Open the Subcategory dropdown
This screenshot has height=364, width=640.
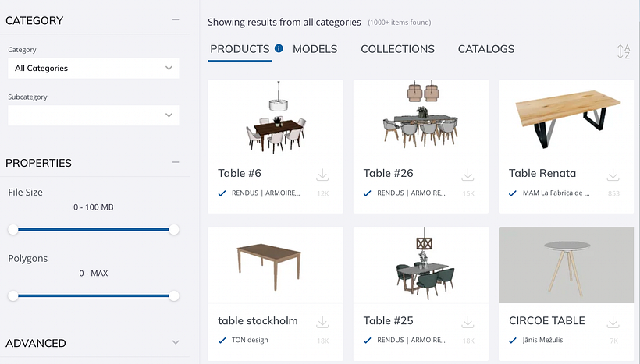click(x=94, y=115)
